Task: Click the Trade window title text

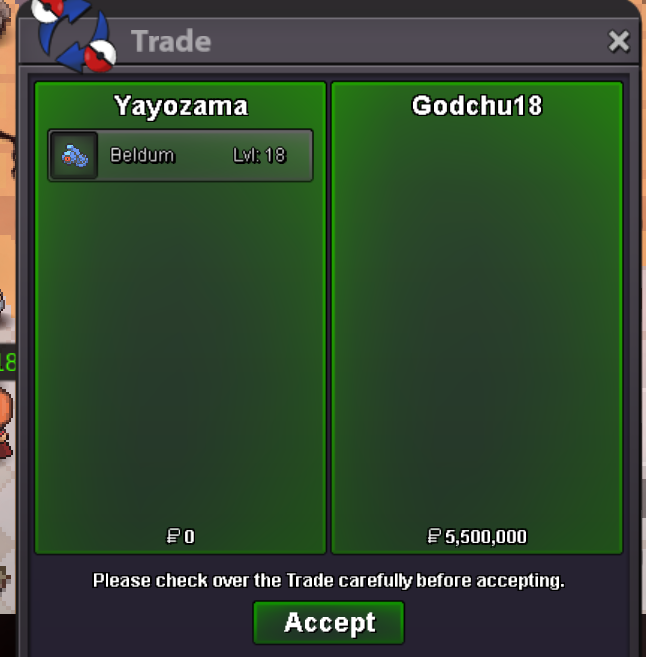Action: [171, 41]
